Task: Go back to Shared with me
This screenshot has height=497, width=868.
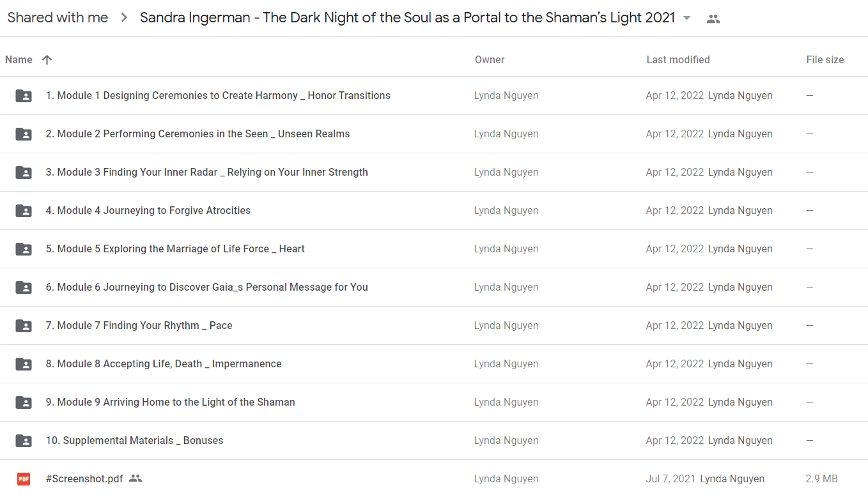Action: [58, 18]
